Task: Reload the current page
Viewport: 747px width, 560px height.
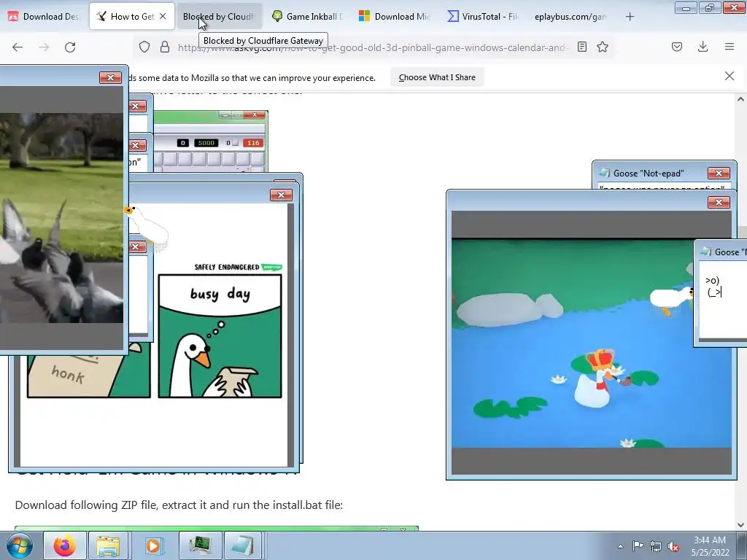Action: point(70,47)
